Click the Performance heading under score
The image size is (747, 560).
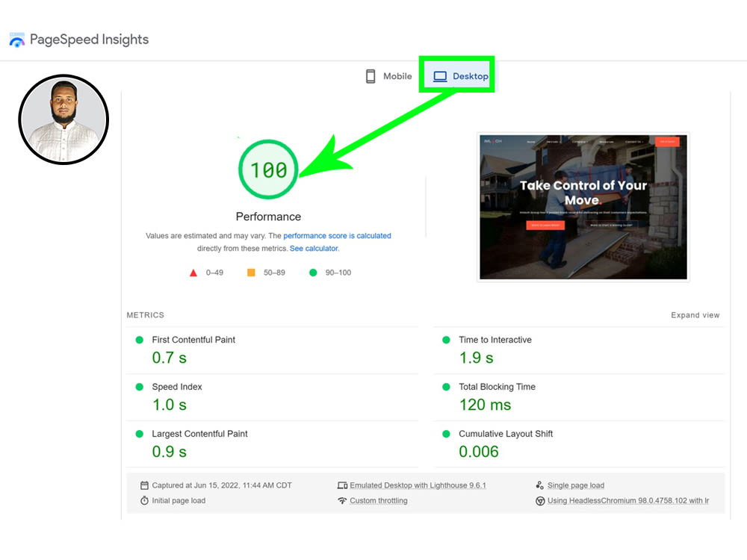click(x=268, y=217)
